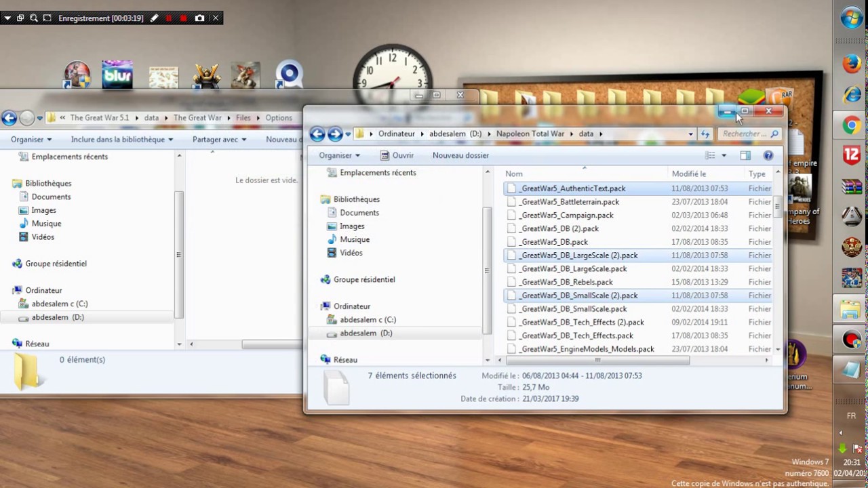Click the red 12 taskbar icon
868x488 pixels.
click(852, 156)
